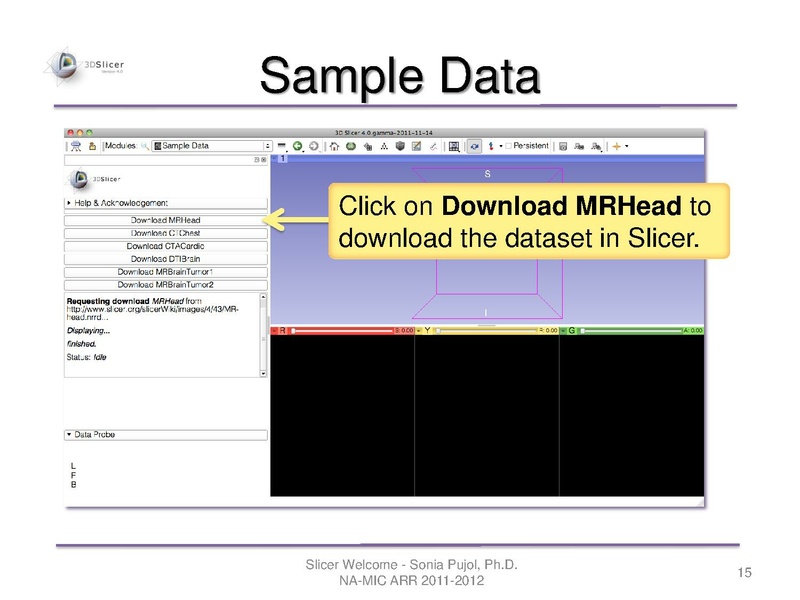This screenshot has height=600, width=800.
Task: Click the green slice G label
Action: [x=572, y=331]
